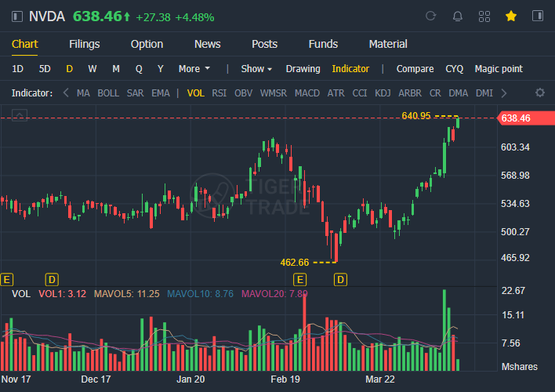Toggle the VOL indicator
This screenshot has width=555, height=392.
pos(196,93)
